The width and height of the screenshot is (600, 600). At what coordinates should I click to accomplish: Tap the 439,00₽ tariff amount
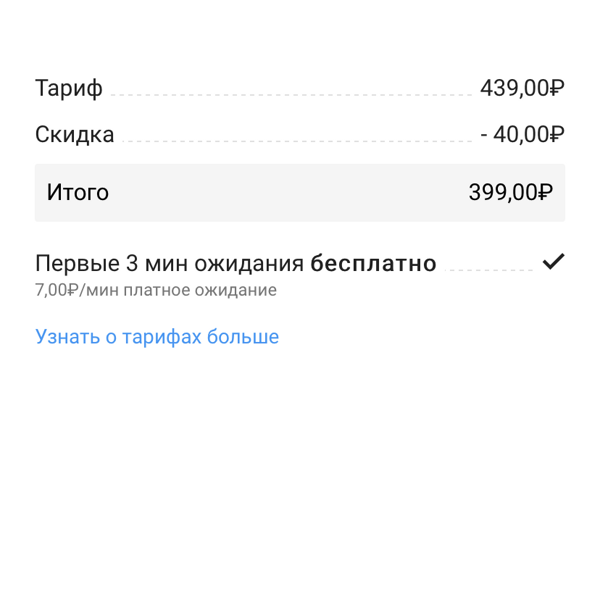522,88
